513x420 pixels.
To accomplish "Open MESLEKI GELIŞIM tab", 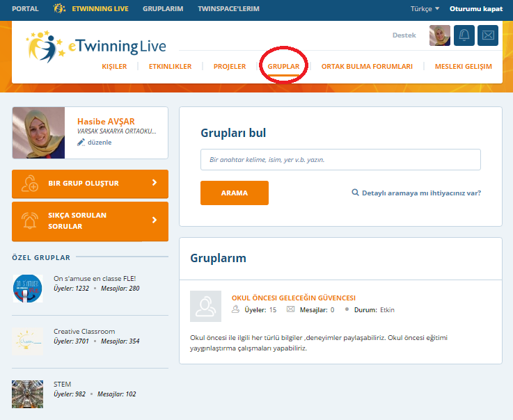I will tap(464, 66).
